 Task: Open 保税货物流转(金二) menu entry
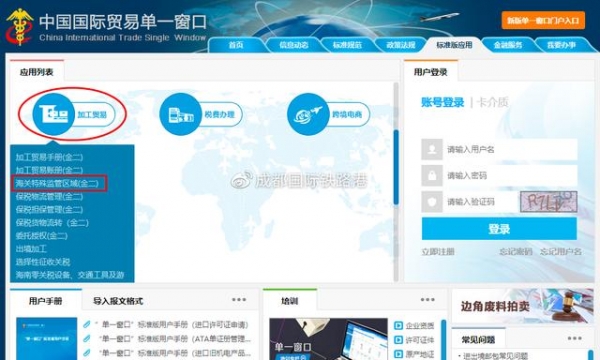52,222
